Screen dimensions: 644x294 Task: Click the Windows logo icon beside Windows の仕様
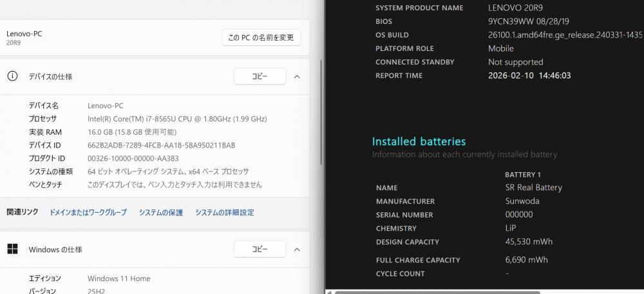tap(13, 249)
